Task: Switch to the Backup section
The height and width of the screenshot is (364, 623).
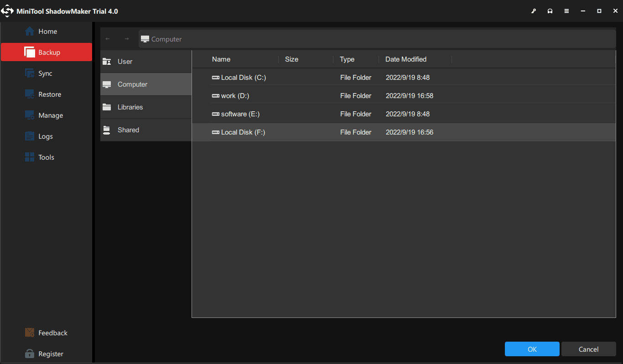Action: point(46,52)
